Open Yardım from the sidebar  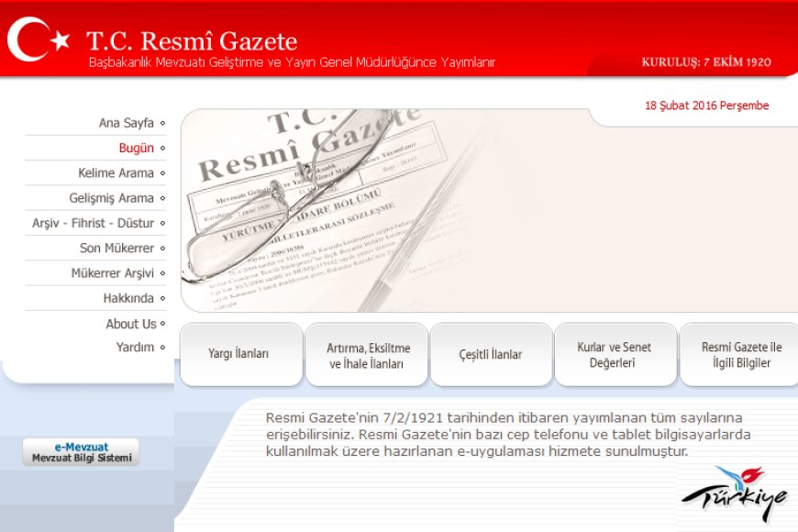pos(135,348)
